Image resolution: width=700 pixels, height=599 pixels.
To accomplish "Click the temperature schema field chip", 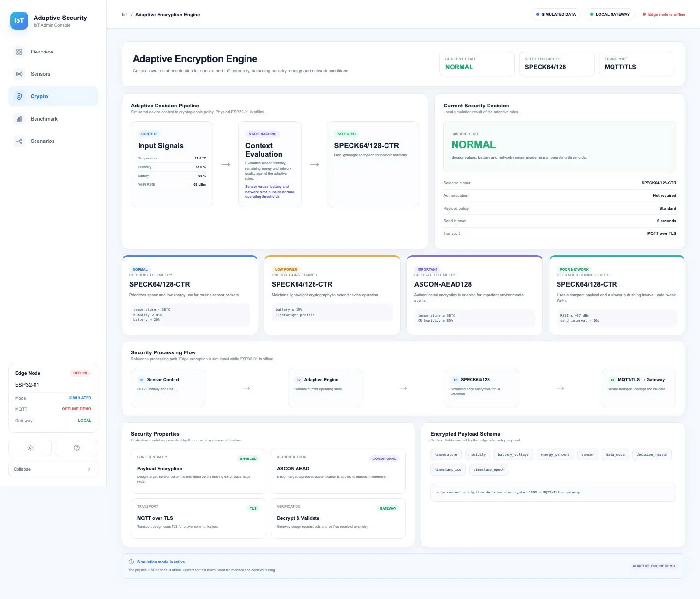I will pyautogui.click(x=446, y=455).
